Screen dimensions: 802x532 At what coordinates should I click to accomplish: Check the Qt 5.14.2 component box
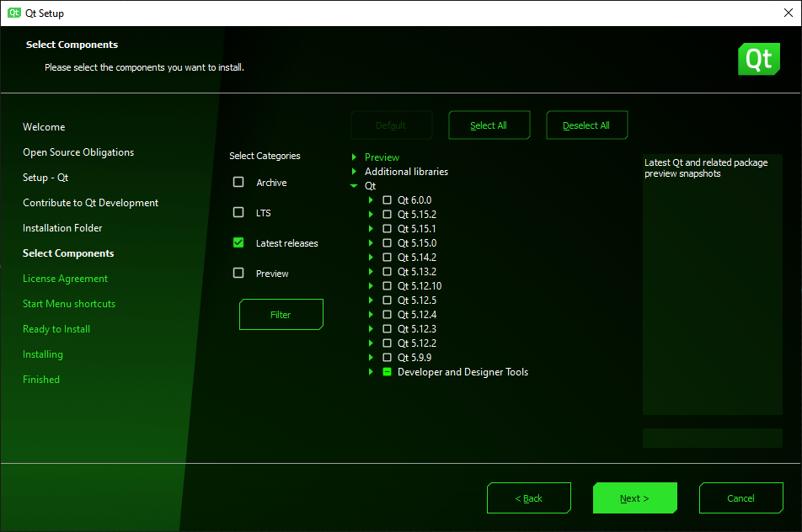[388, 257]
